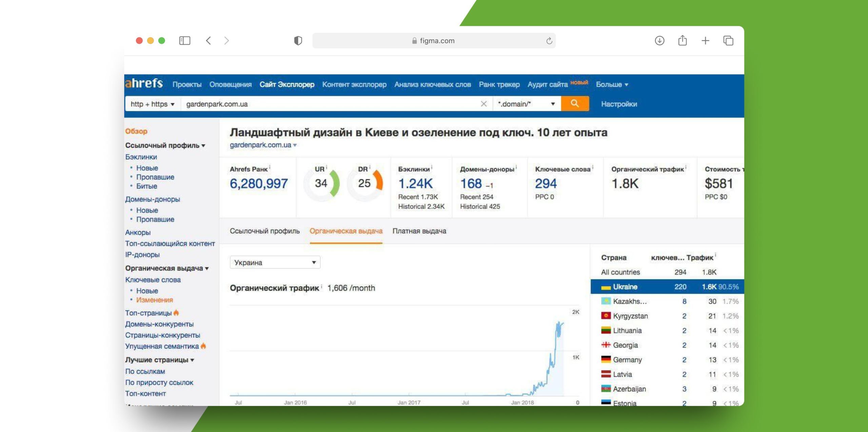Open the http + https protocol dropdown
This screenshot has width=868, height=432.
(153, 104)
